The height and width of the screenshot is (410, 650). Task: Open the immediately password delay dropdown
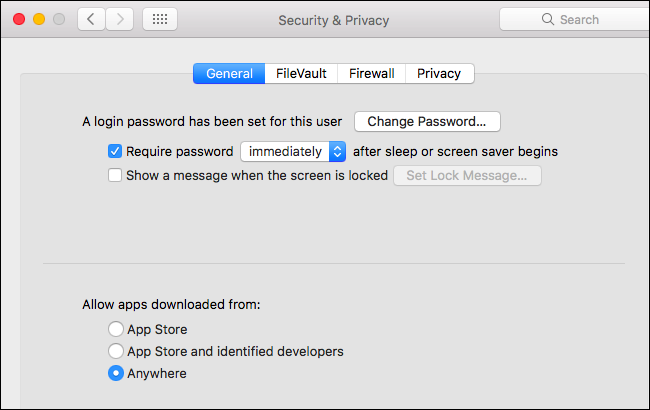(293, 152)
